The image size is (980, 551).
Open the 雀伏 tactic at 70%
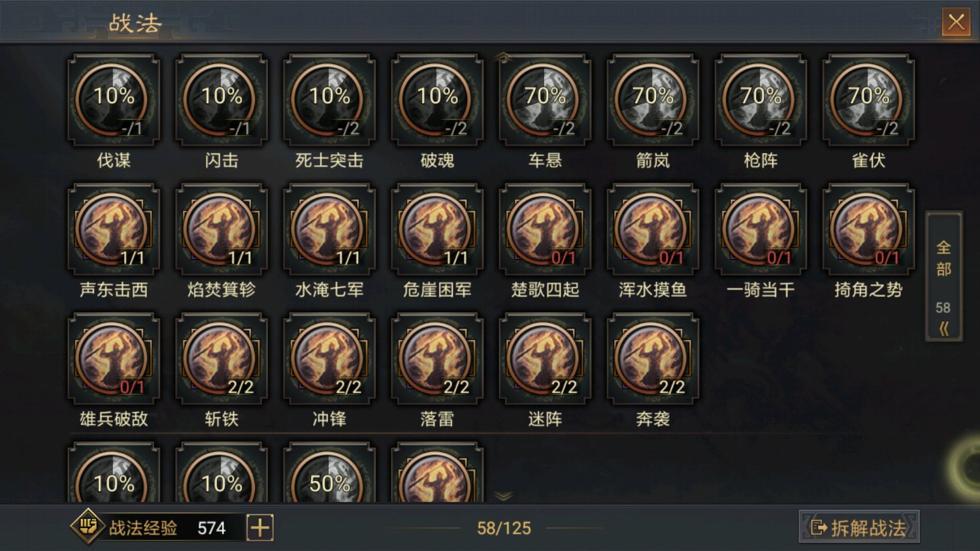(868, 100)
